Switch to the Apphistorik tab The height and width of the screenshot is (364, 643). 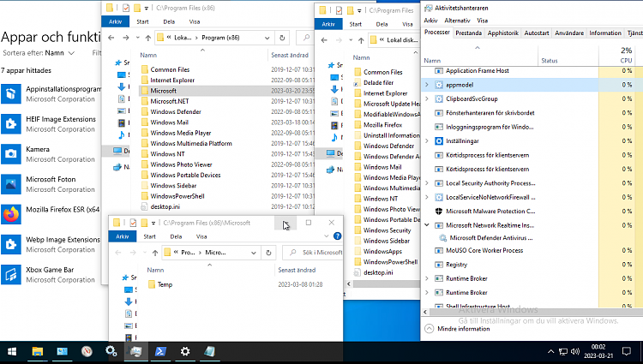(x=502, y=33)
